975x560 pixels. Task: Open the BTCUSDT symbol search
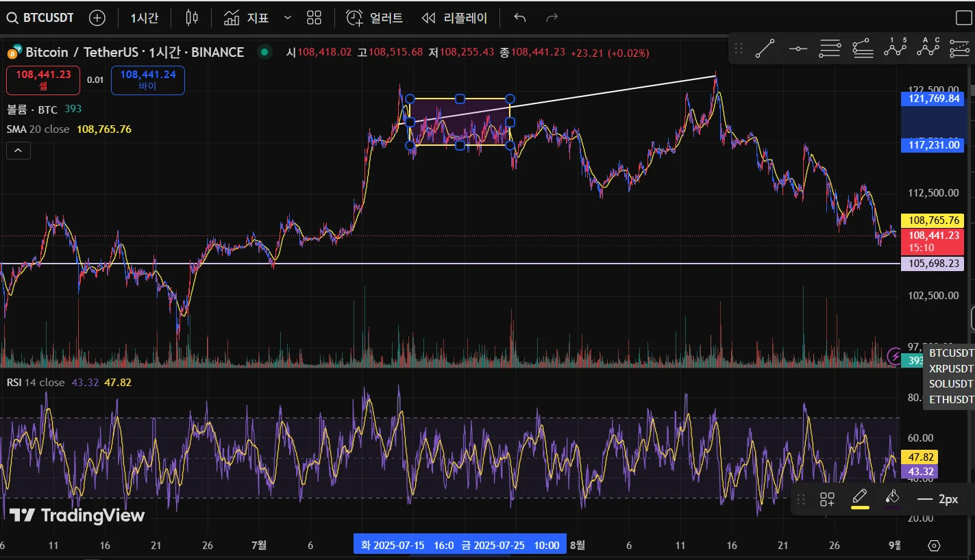[40, 18]
